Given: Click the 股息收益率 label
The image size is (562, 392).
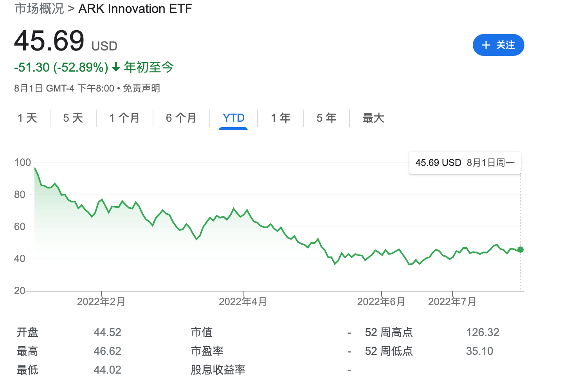Looking at the screenshot, I should click(x=218, y=370).
